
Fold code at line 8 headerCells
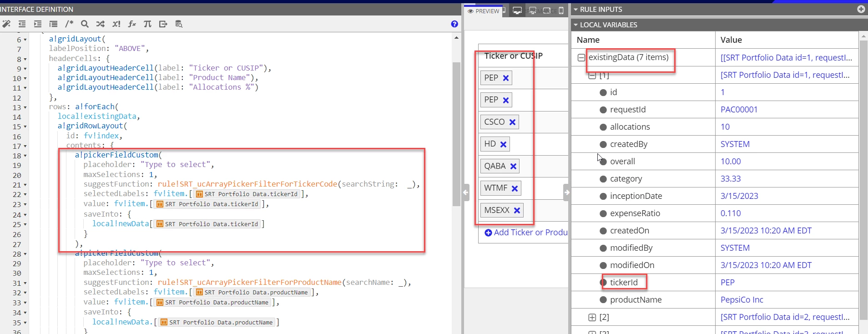(25, 59)
